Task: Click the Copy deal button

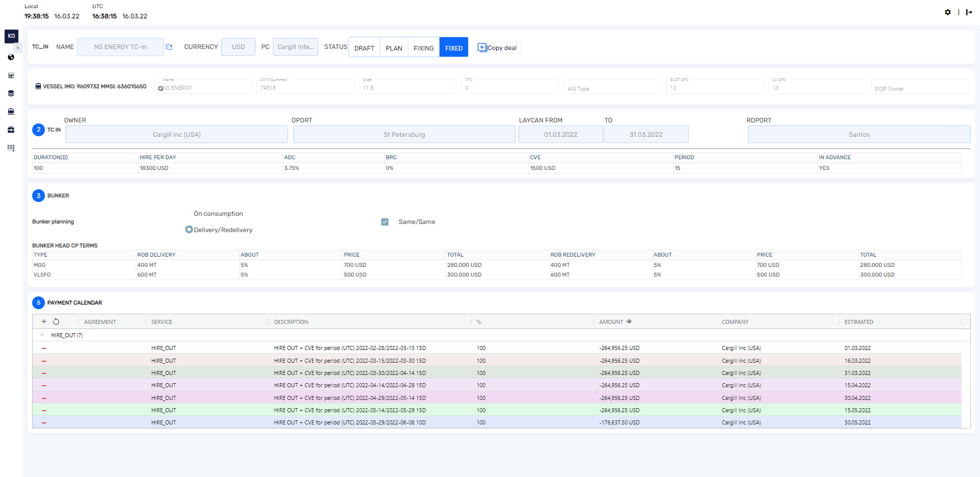Action: pos(498,48)
